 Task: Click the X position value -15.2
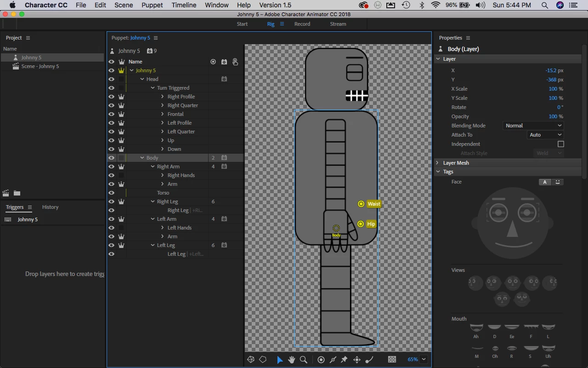[551, 70]
